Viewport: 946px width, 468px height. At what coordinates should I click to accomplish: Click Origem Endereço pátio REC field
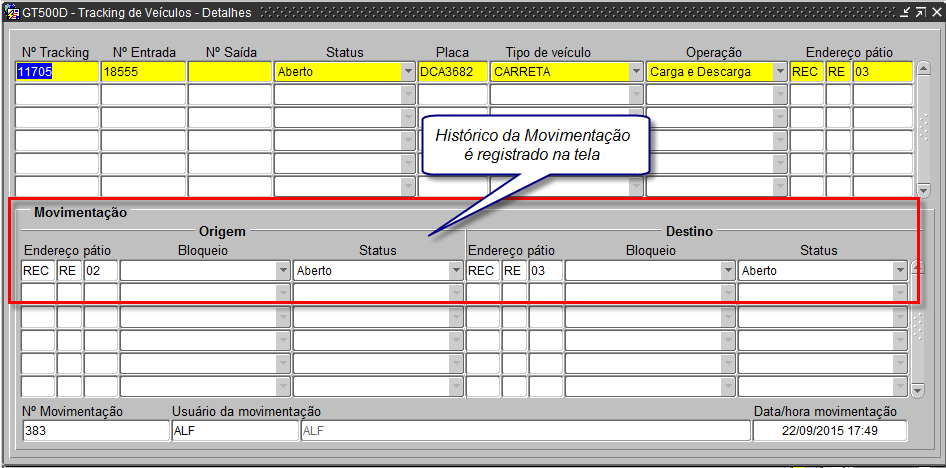(38, 271)
